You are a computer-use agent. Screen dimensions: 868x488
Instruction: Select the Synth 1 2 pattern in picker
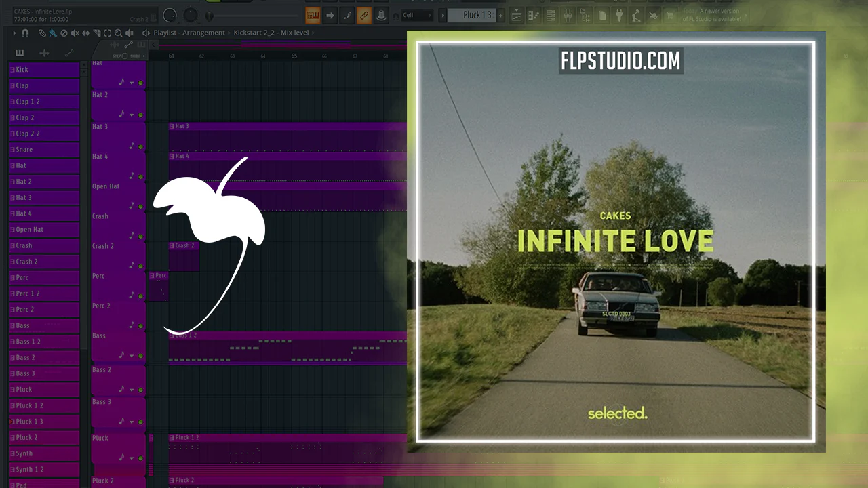44,470
